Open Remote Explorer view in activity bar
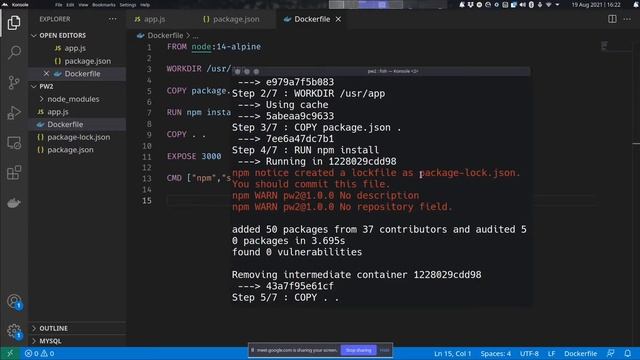Screen dimensions: 640x360 coord(14,143)
